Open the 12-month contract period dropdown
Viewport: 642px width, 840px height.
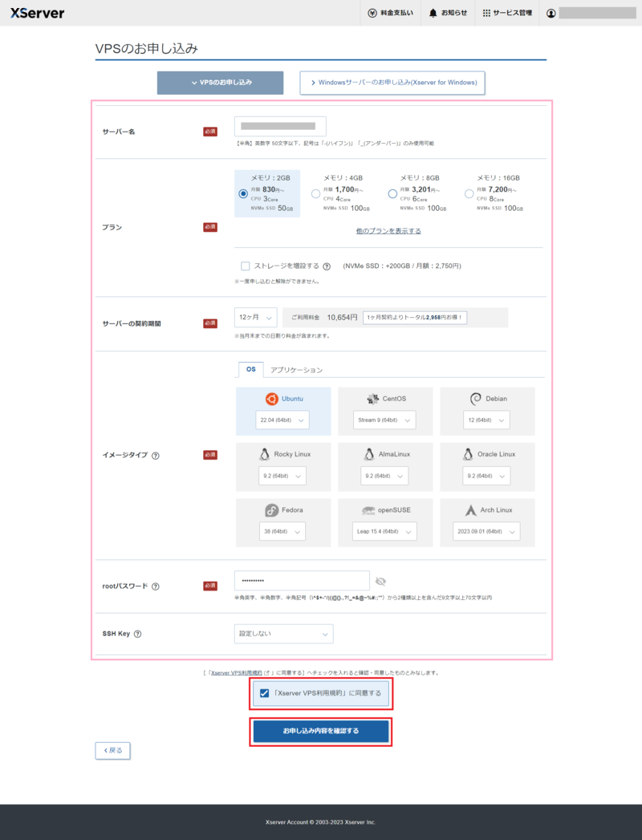[256, 317]
